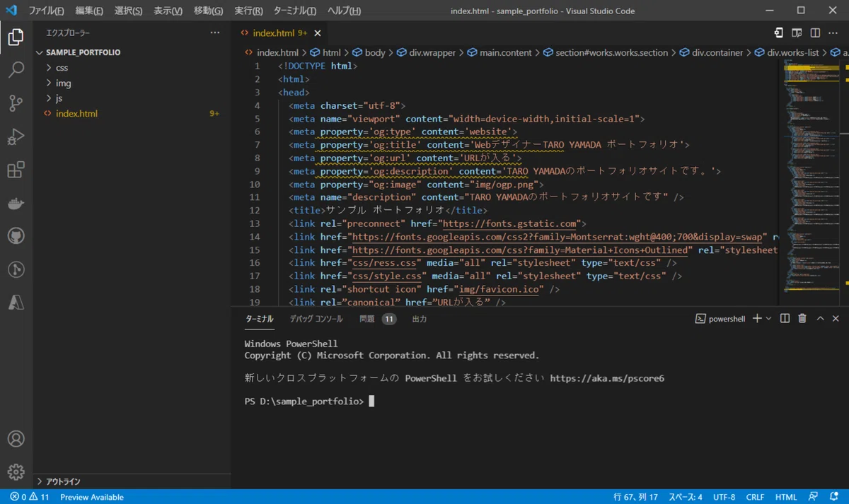This screenshot has height=504, width=849.
Task: Open the Azure view icon
Action: [x=16, y=303]
